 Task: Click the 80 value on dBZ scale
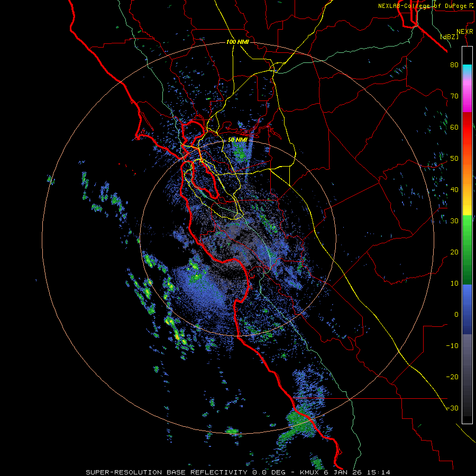click(x=454, y=65)
